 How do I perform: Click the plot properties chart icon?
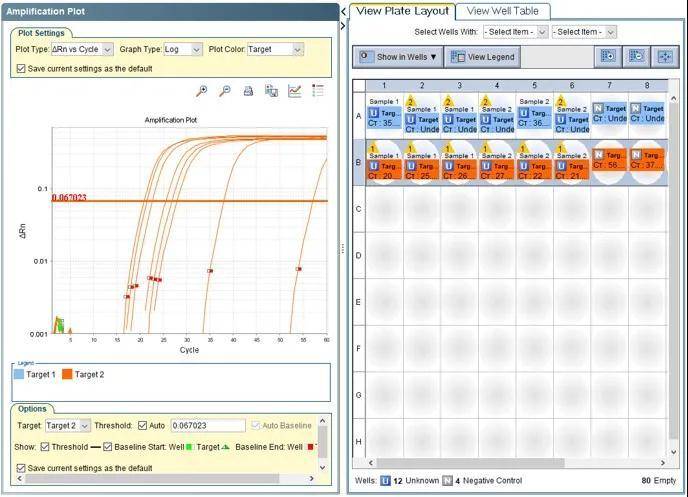pos(295,91)
